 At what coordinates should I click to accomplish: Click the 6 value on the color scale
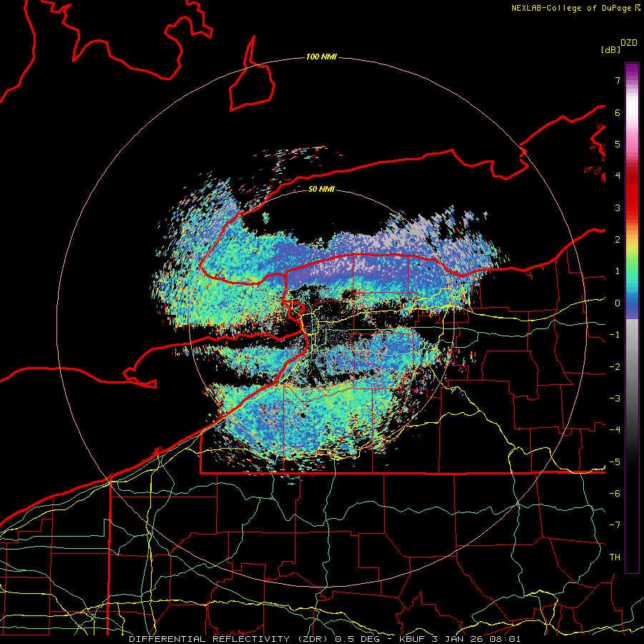(618, 112)
